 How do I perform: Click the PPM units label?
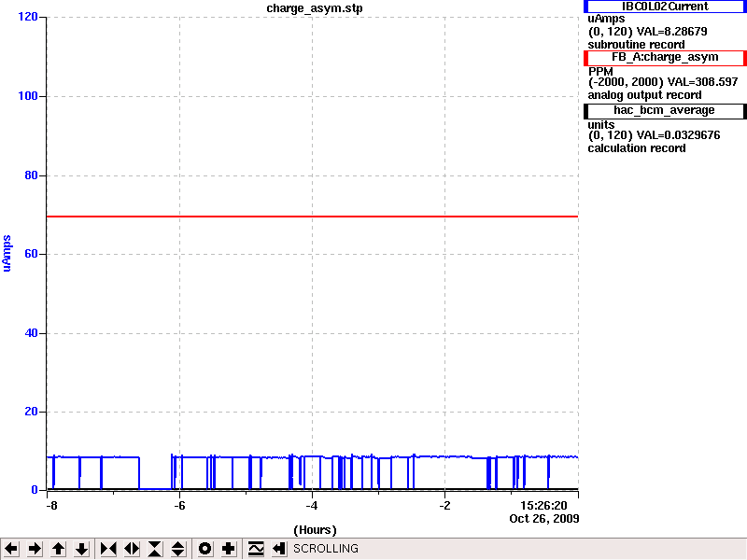click(x=600, y=72)
